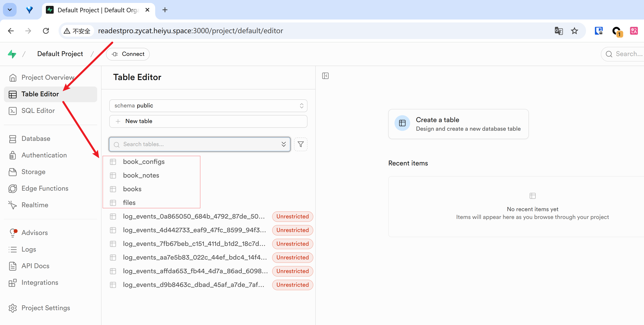Click the Integrations blocks icon
The image size is (644, 325).
(12, 283)
